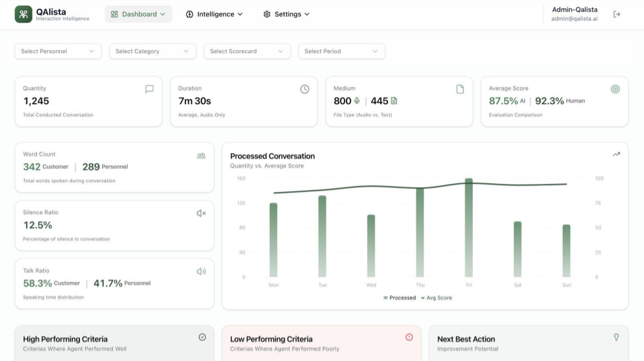Image resolution: width=644 pixels, height=361 pixels.
Task: Open the Settings menu
Action: click(286, 14)
